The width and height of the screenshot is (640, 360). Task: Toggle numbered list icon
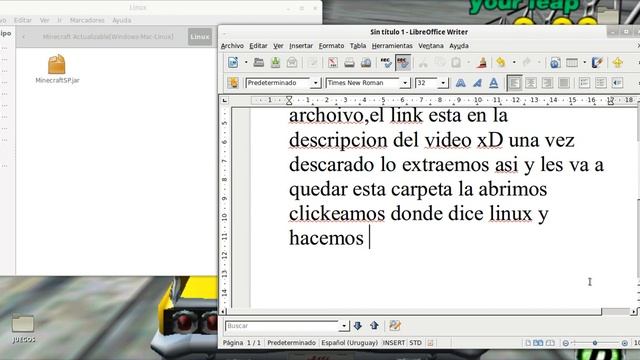(x=584, y=83)
